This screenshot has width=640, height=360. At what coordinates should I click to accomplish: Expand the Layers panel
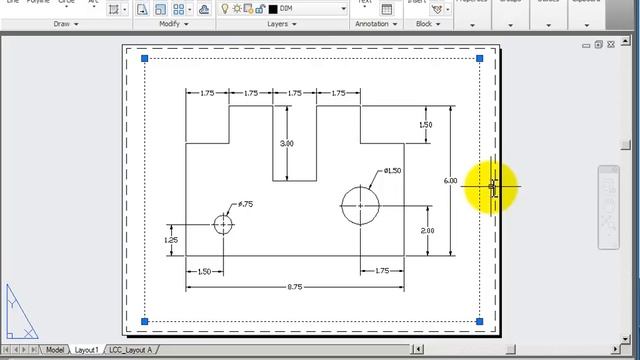(282, 24)
